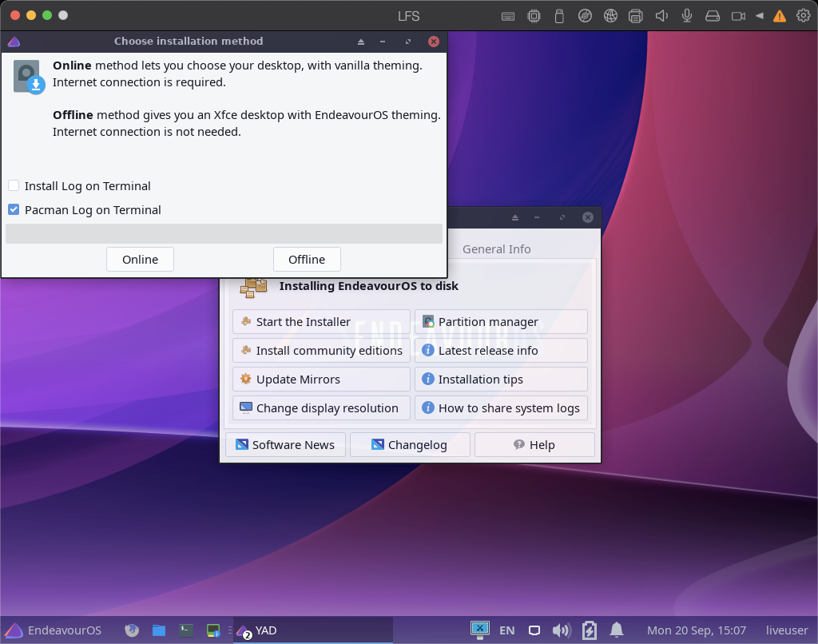Open the file manager from the panel
Image resolution: width=818 pixels, height=644 pixels.
pos(159,630)
